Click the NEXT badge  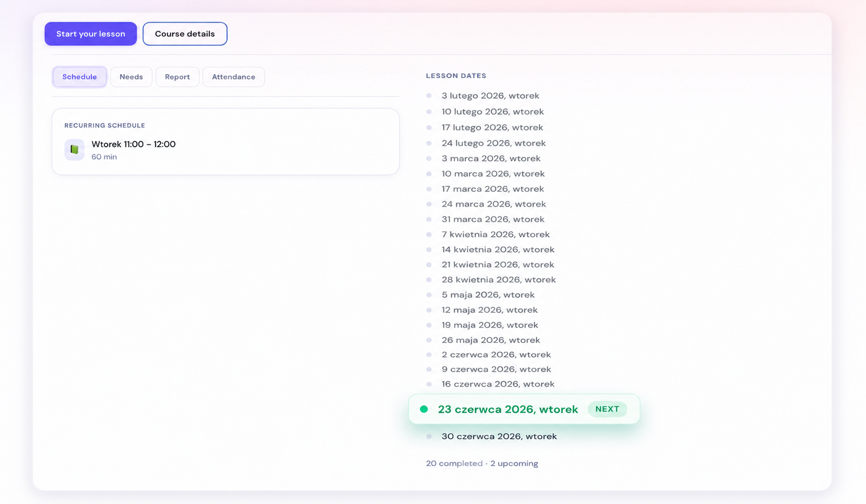[x=607, y=409]
